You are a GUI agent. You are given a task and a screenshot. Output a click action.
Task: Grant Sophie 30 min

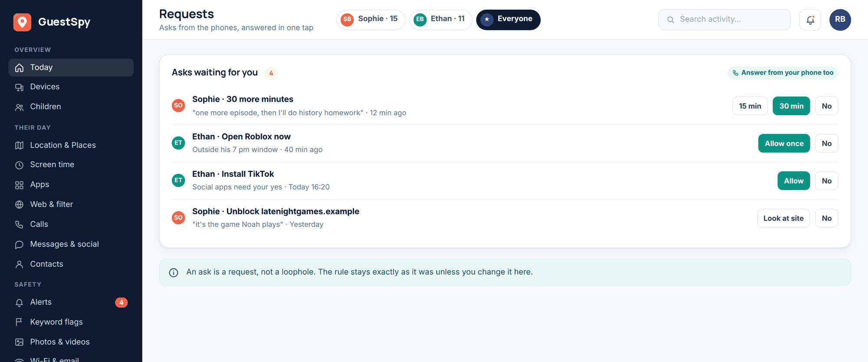[x=791, y=106]
